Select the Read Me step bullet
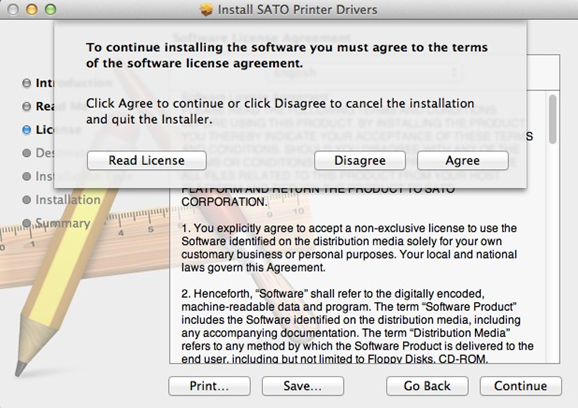Image resolution: width=578 pixels, height=408 pixels. pyautogui.click(x=27, y=107)
